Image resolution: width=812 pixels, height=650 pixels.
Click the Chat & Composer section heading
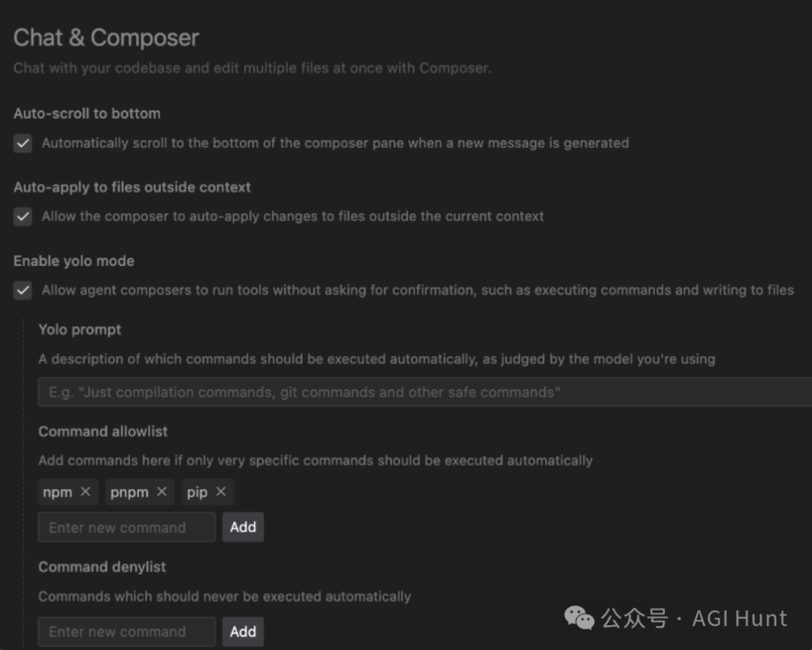tap(106, 38)
